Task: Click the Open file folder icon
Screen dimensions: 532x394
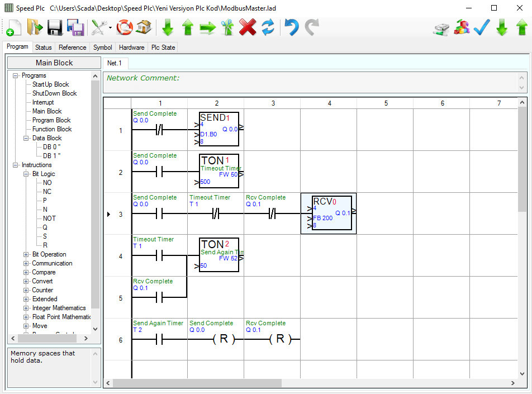Action: tap(34, 27)
